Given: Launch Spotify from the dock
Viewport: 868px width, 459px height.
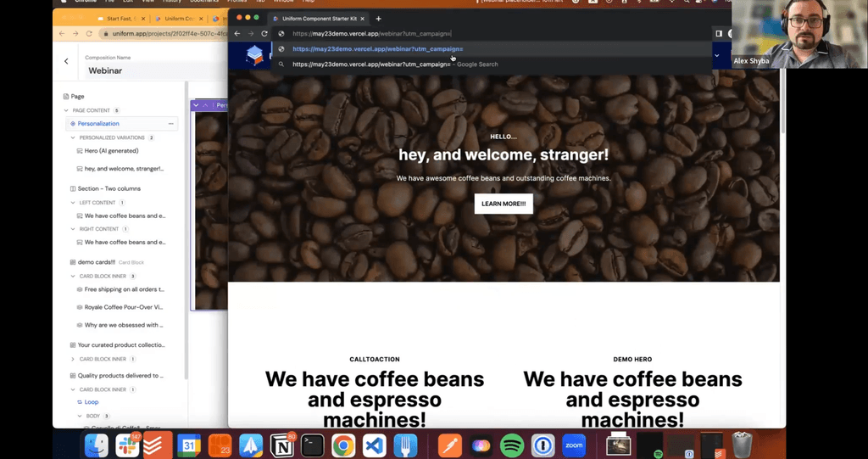Looking at the screenshot, I should coord(511,445).
